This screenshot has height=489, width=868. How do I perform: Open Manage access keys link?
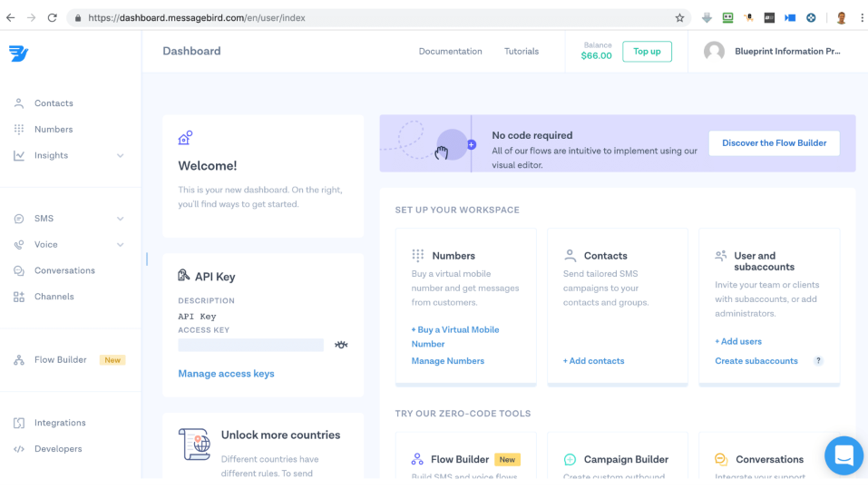pyautogui.click(x=226, y=374)
